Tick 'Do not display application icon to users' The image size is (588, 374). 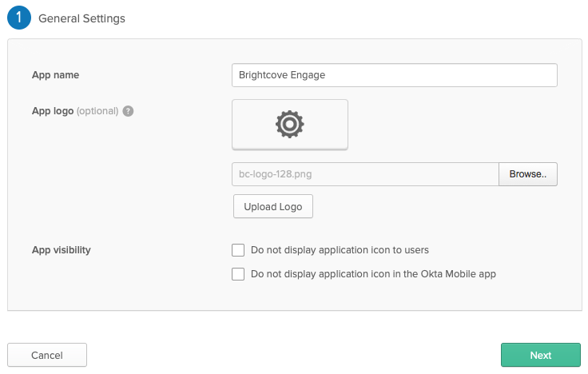[238, 250]
